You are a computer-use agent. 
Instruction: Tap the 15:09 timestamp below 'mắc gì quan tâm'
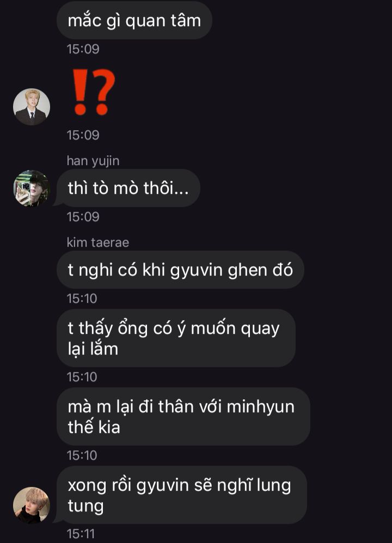click(83, 49)
